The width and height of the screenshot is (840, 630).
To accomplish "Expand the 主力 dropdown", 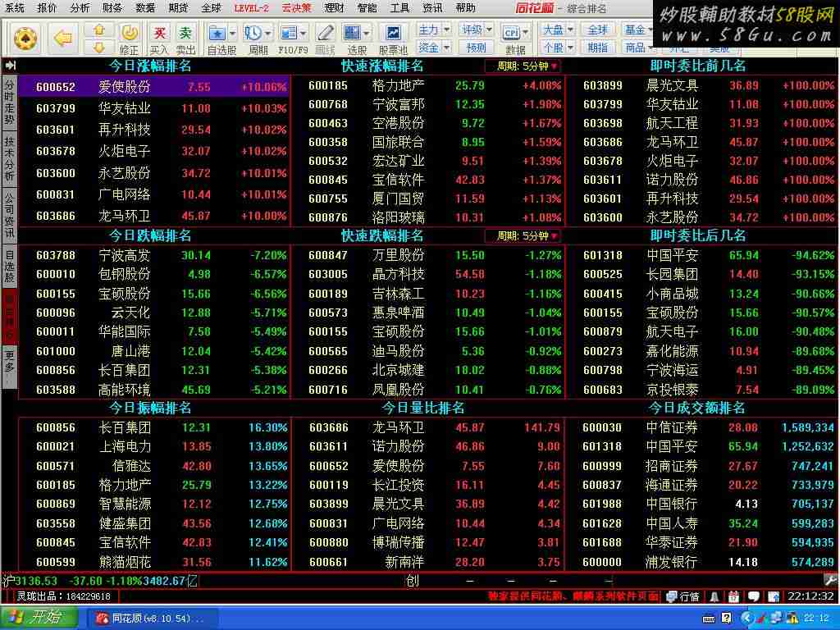I will pos(447,30).
